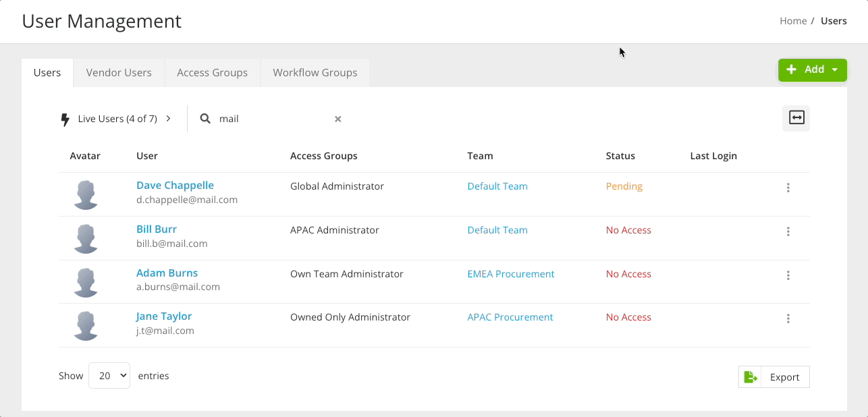Viewport: 868px width, 417px height.
Task: Open Jane Taylor's user profile link
Action: coord(163,316)
